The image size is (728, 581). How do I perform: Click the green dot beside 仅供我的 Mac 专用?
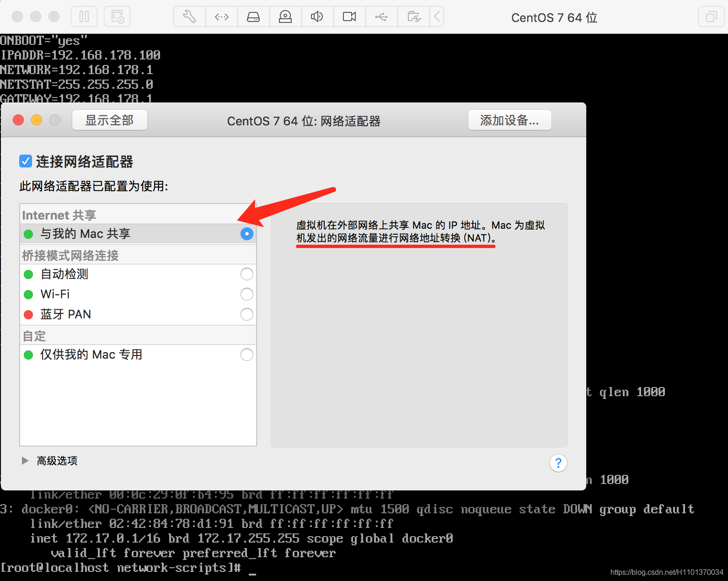[x=28, y=355]
